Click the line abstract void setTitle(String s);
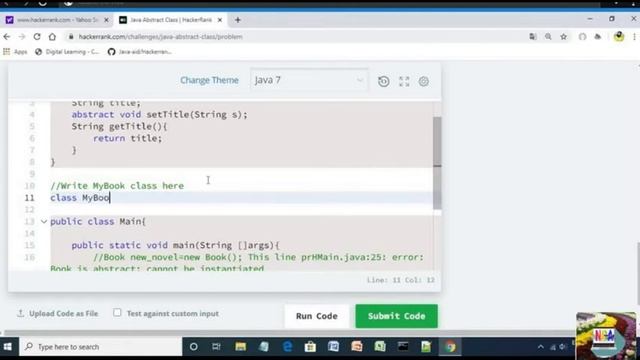The width and height of the screenshot is (640, 360). [160, 115]
